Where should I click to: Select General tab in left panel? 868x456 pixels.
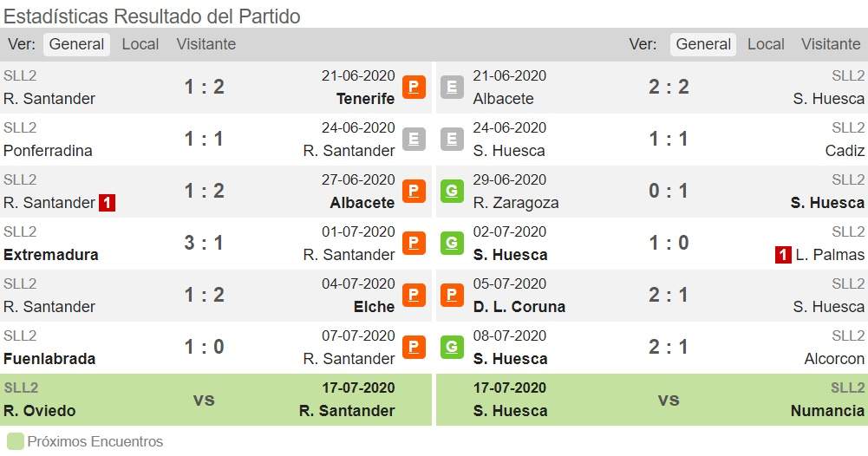coord(76,44)
